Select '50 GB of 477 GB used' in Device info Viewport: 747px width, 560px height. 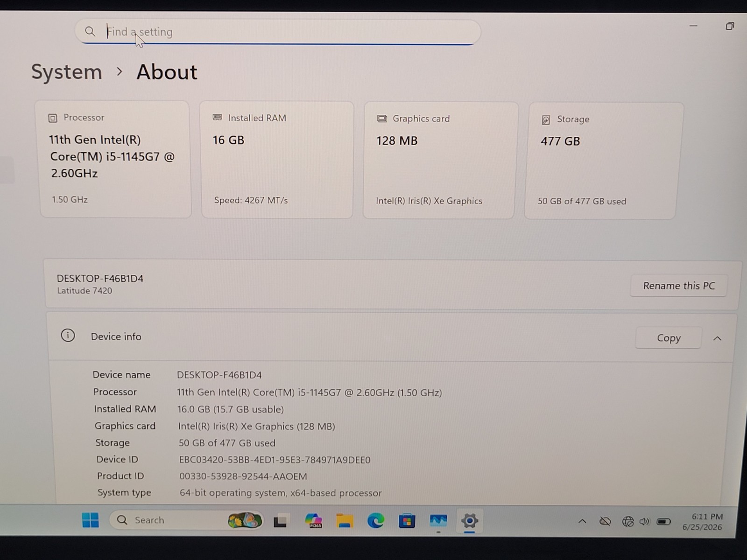(x=227, y=443)
